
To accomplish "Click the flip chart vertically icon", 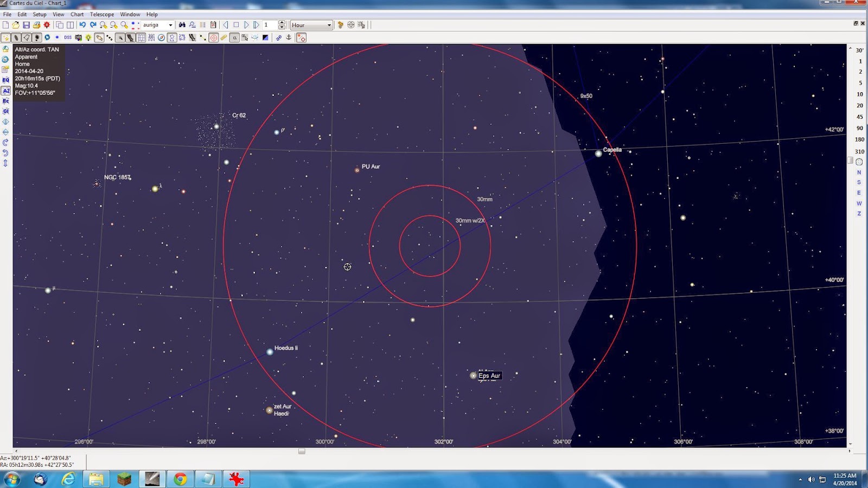I will 5,132.
